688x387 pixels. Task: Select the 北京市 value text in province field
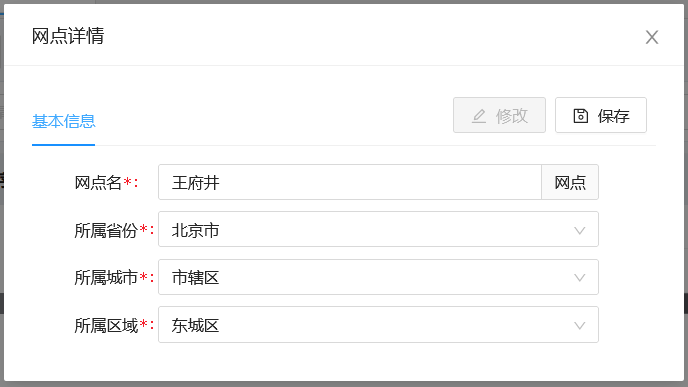(x=195, y=230)
